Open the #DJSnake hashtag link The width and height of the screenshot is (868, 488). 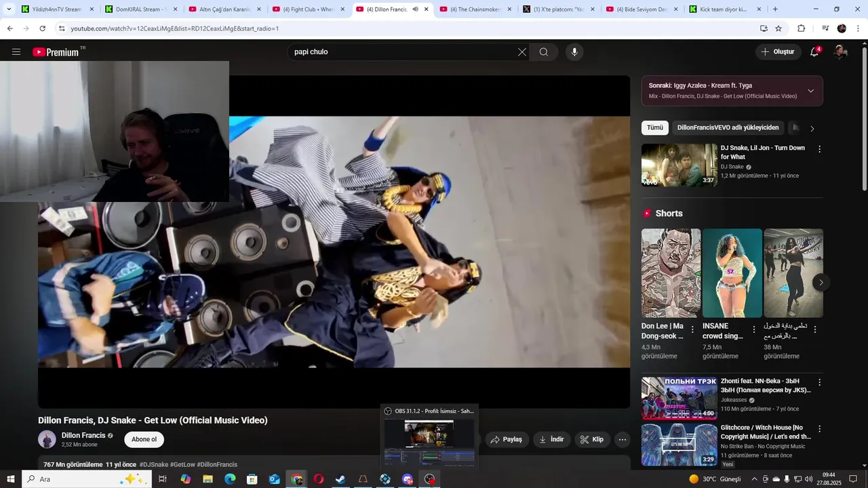point(153,464)
